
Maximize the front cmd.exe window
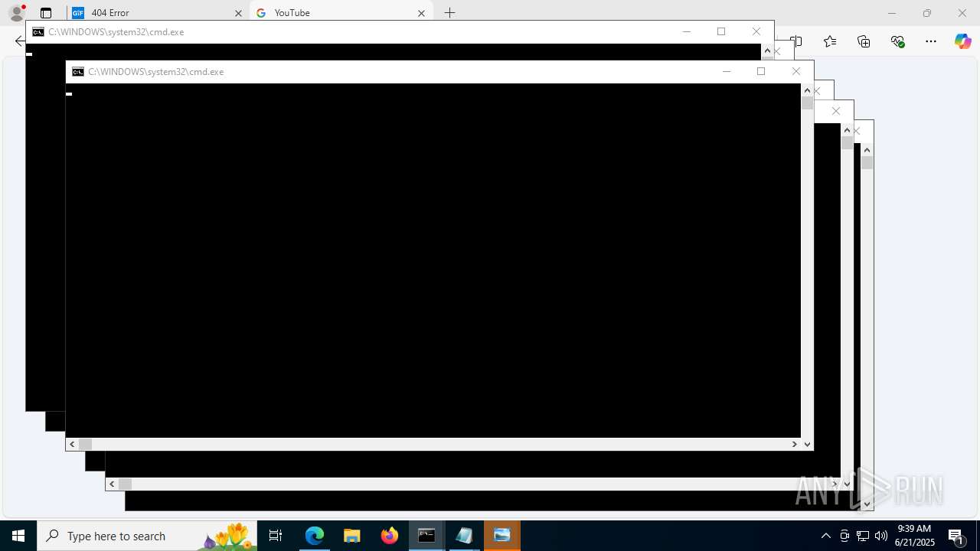(x=761, y=71)
